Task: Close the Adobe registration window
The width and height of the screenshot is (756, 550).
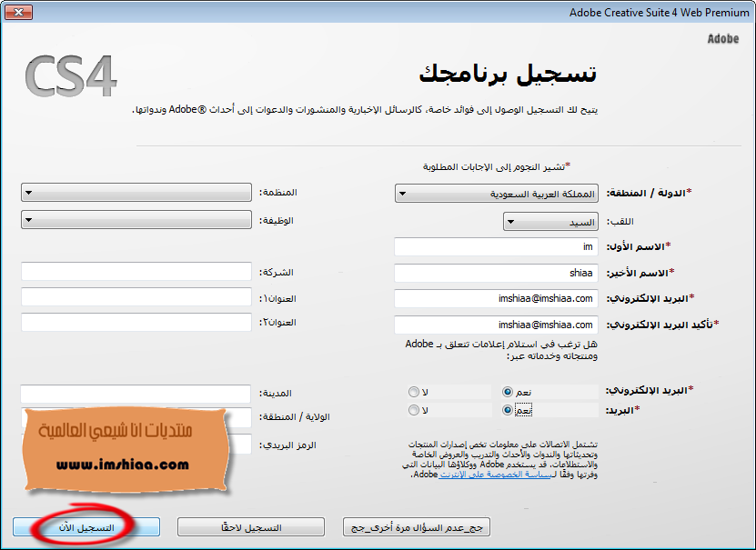Action: click(18, 12)
